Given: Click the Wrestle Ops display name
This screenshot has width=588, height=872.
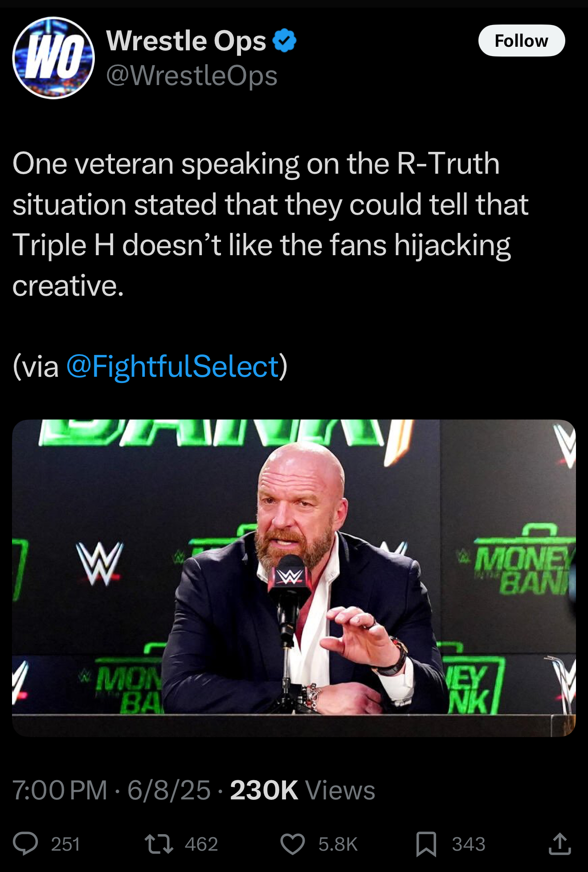Looking at the screenshot, I should pyautogui.click(x=186, y=41).
